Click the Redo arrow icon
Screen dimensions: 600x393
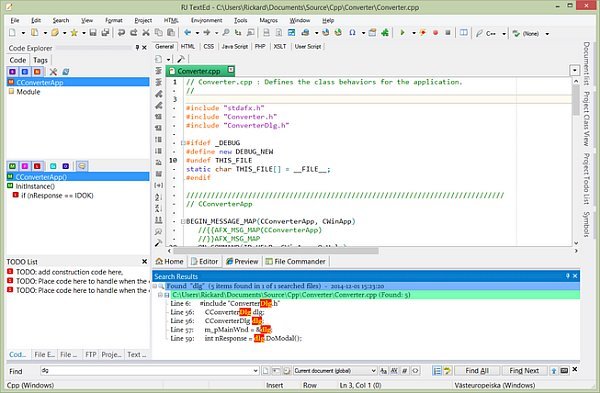click(134, 33)
